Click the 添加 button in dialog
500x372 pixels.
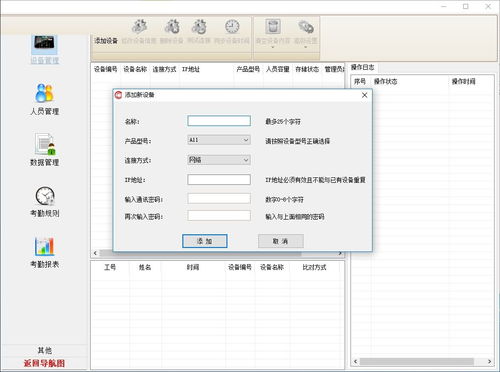point(205,241)
